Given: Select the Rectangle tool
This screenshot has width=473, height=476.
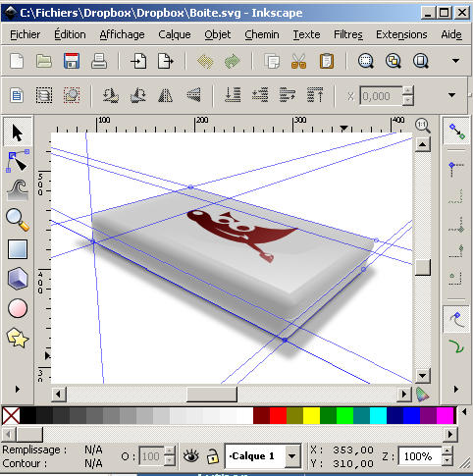Looking at the screenshot, I should (x=18, y=249).
